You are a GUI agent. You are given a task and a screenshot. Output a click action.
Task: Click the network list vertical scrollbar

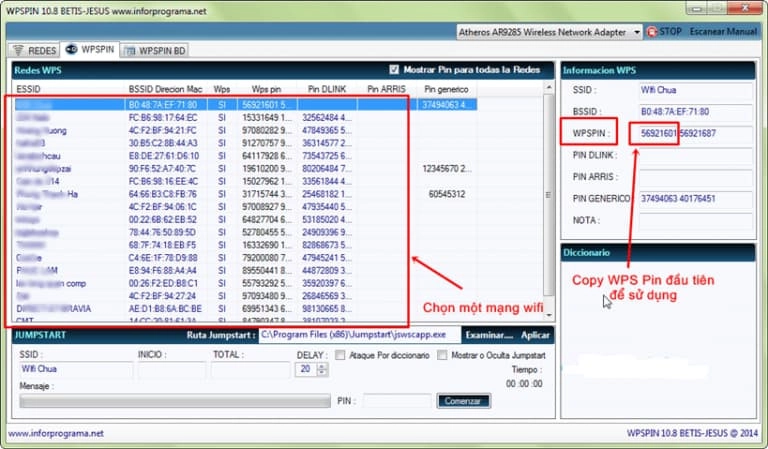click(x=547, y=200)
